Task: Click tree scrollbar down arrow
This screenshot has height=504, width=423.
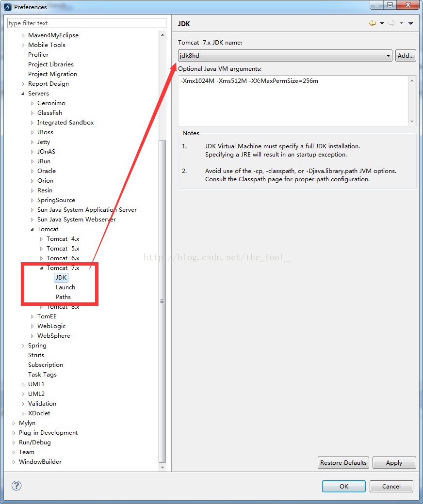Action: (163, 467)
